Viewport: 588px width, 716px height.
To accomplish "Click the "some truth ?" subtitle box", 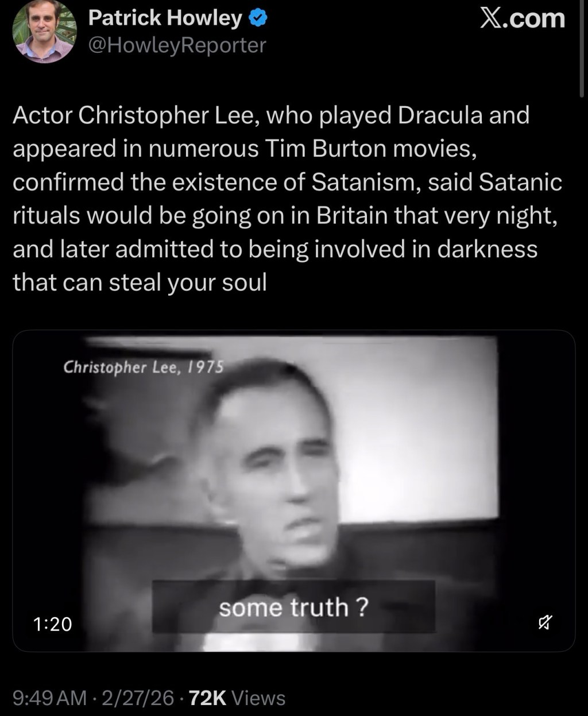I will (293, 607).
